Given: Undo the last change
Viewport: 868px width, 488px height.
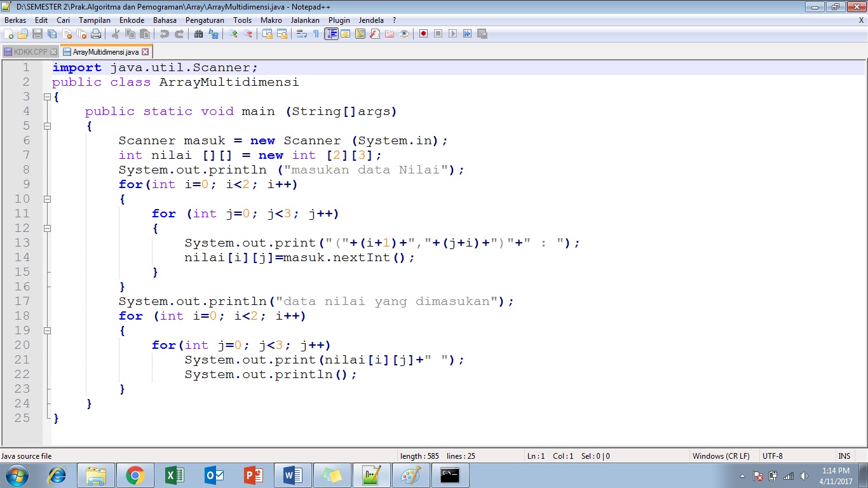Looking at the screenshot, I should pos(166,34).
